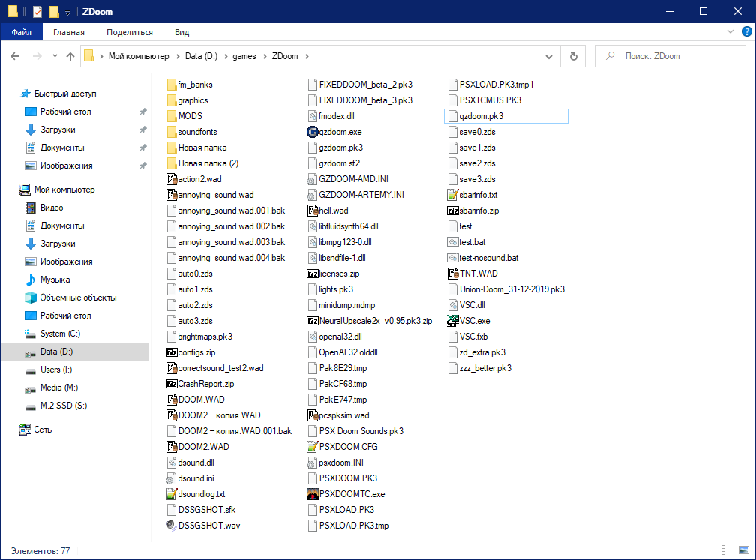
Task: Click the dsoundlog.txt notepad icon
Action: 171,494
